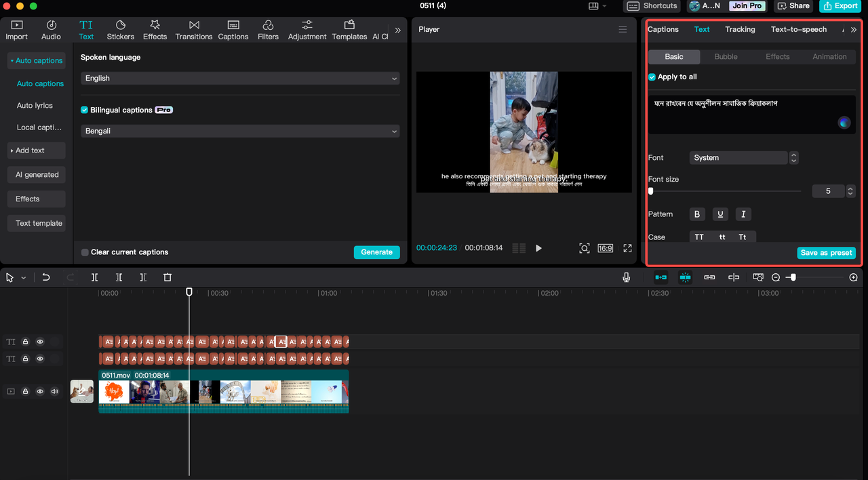
Task: Switch to the Text-to-speech tab
Action: tap(799, 29)
